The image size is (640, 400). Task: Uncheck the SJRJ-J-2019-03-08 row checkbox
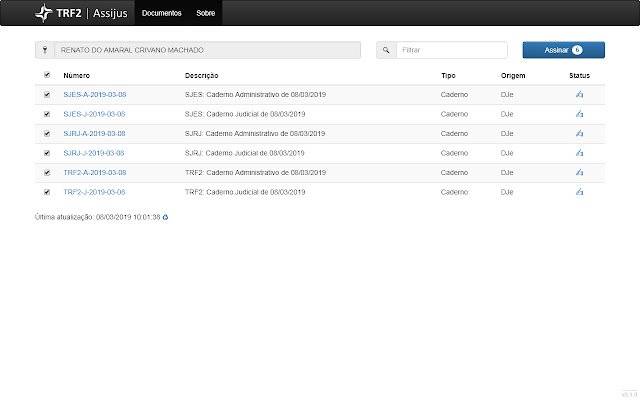coord(47,153)
